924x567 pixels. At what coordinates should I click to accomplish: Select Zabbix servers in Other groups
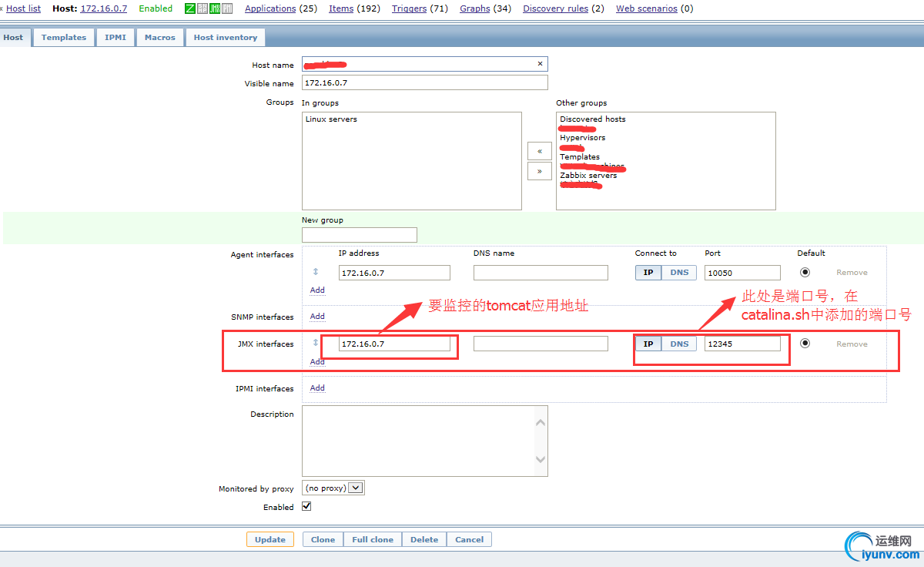click(588, 176)
